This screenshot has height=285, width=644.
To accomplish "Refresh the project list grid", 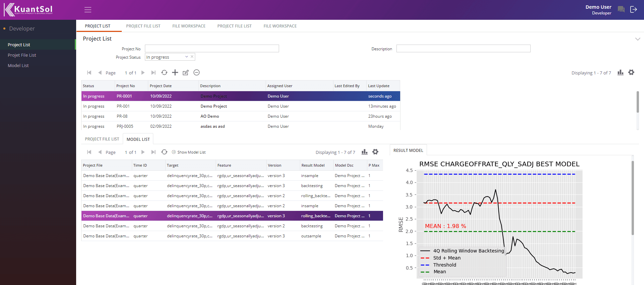I will click(164, 72).
